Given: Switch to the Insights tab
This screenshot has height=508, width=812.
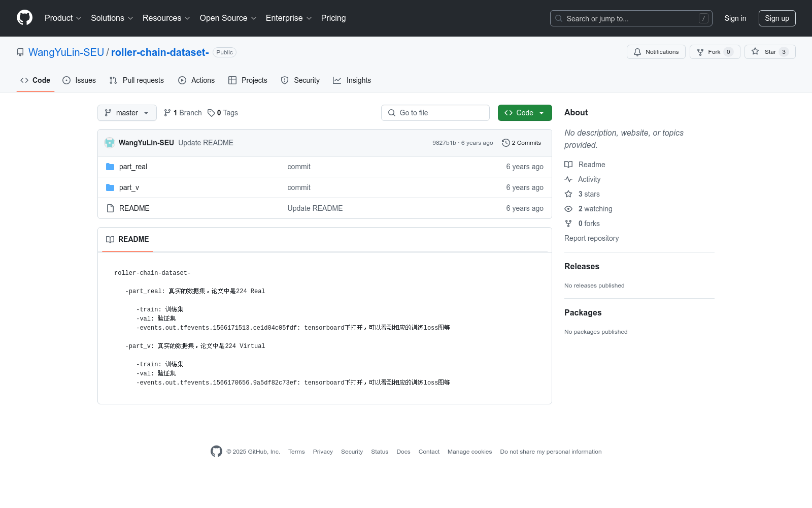Looking at the screenshot, I should (352, 80).
